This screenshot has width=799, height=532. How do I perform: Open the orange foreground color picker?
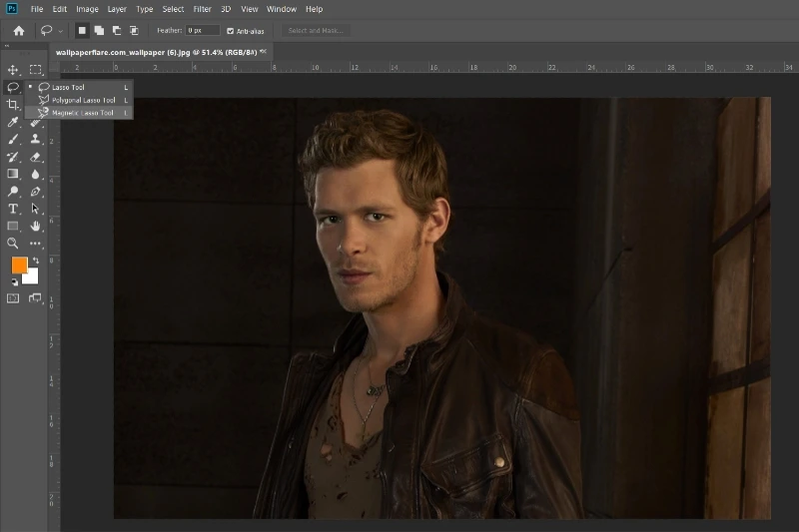click(x=19, y=265)
